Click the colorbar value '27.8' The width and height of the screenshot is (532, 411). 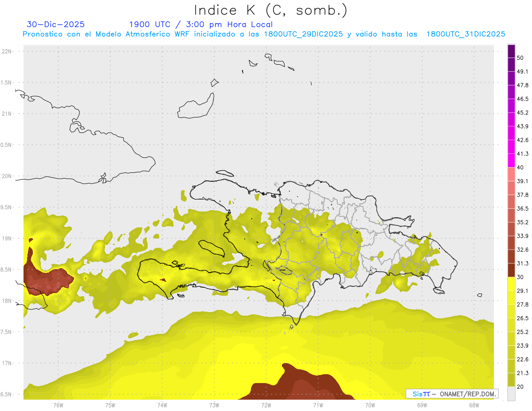523,304
